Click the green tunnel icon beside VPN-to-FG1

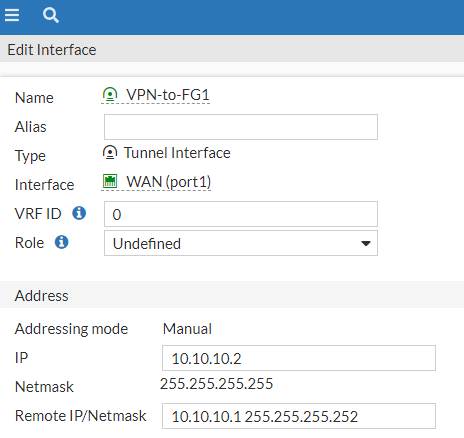(110, 95)
